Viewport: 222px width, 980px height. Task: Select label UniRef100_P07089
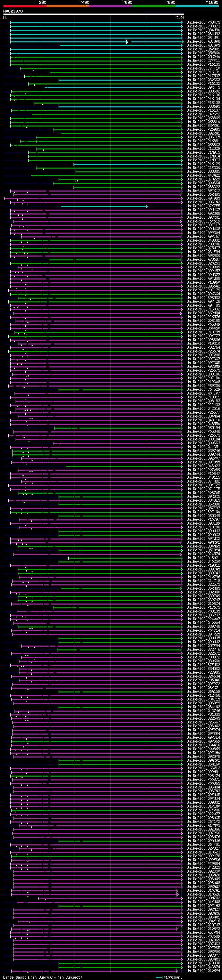click(203, 470)
